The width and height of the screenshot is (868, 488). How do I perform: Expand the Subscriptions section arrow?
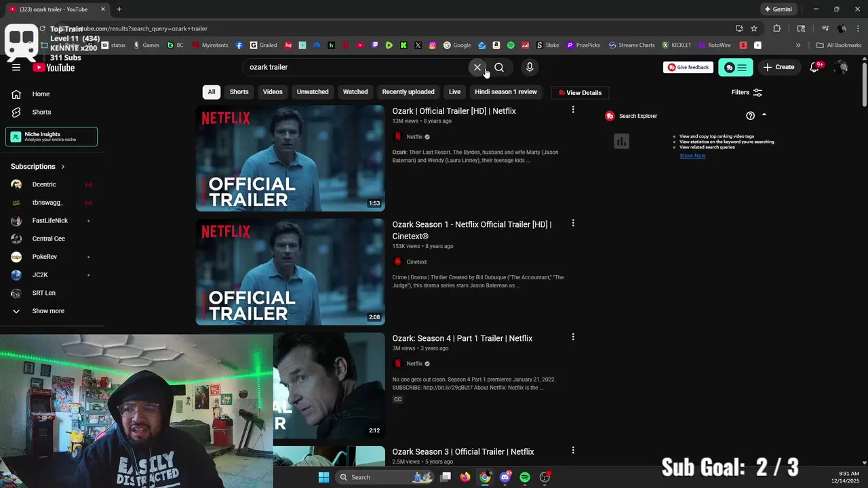click(x=63, y=167)
